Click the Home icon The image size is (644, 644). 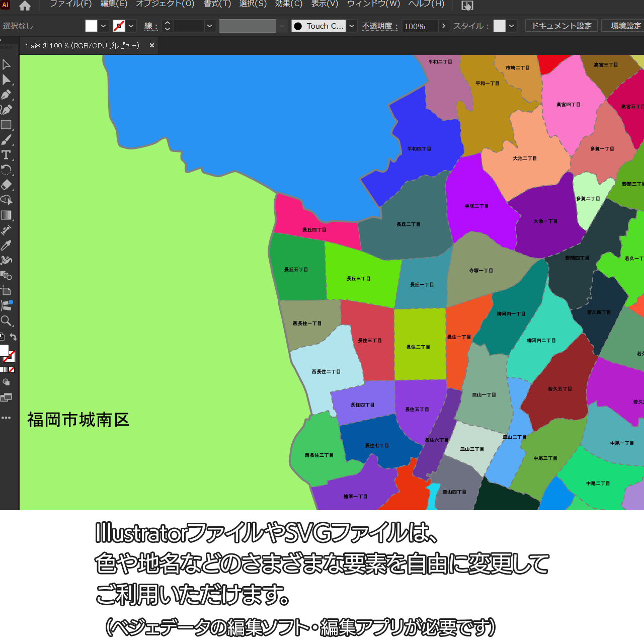pos(25,6)
